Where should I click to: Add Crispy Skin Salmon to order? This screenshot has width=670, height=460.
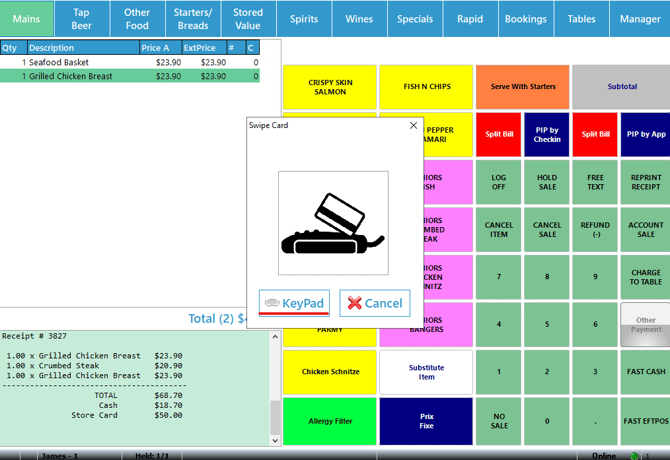[x=330, y=87]
